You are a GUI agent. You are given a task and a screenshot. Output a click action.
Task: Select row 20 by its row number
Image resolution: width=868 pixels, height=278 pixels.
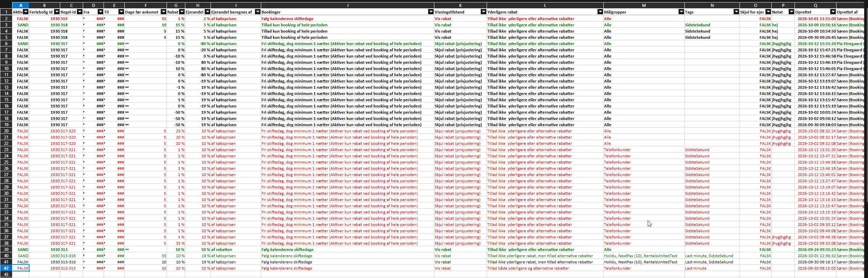click(x=6, y=131)
